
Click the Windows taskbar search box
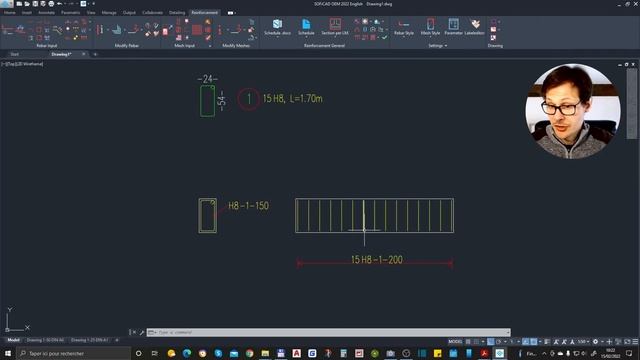[73, 353]
